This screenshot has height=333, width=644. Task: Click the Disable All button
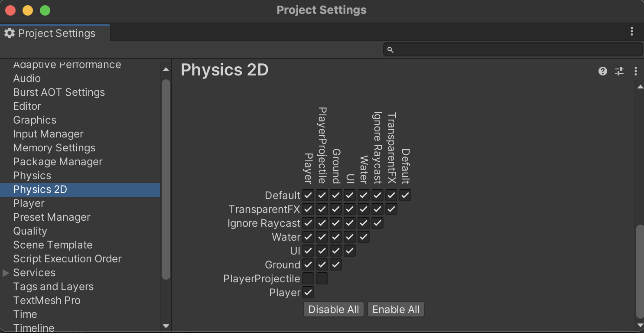click(334, 310)
